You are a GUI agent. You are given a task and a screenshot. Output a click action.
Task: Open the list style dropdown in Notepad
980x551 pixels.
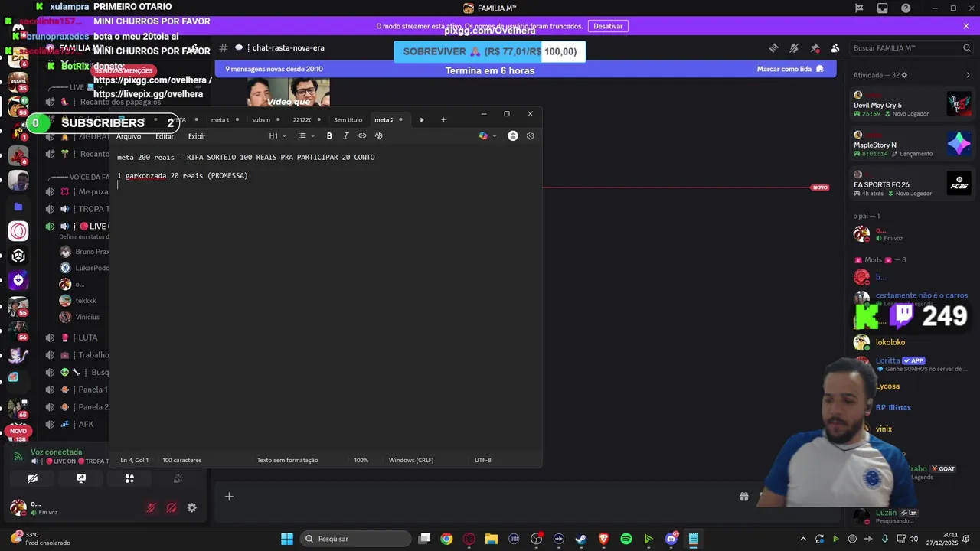point(305,135)
